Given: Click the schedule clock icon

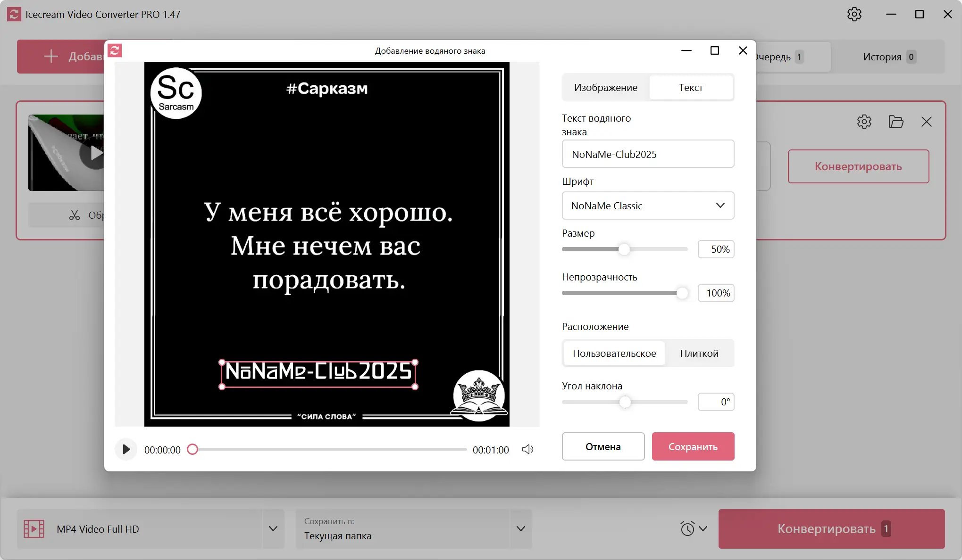Looking at the screenshot, I should 687,528.
